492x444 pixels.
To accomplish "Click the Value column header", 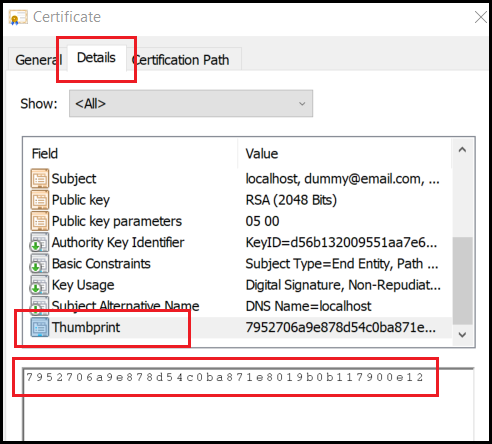I will click(345, 154).
